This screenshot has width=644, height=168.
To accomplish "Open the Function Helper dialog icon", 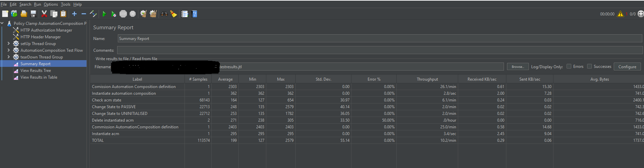I will click(x=184, y=14).
